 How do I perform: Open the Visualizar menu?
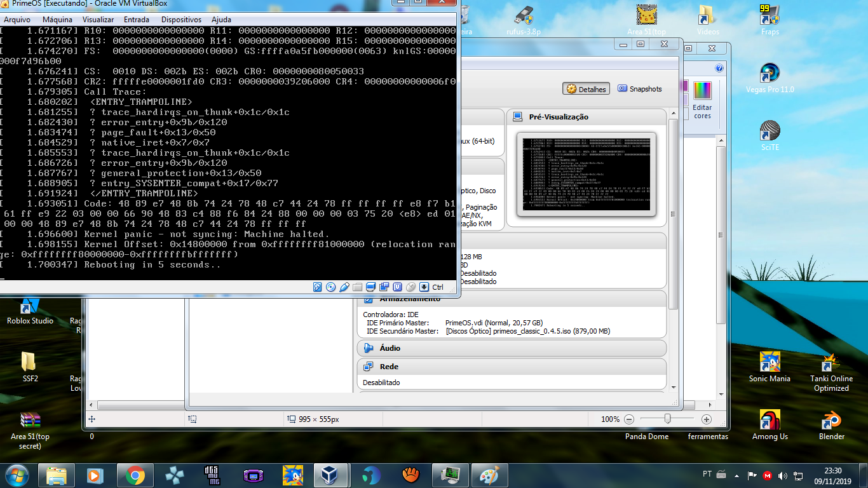click(98, 20)
